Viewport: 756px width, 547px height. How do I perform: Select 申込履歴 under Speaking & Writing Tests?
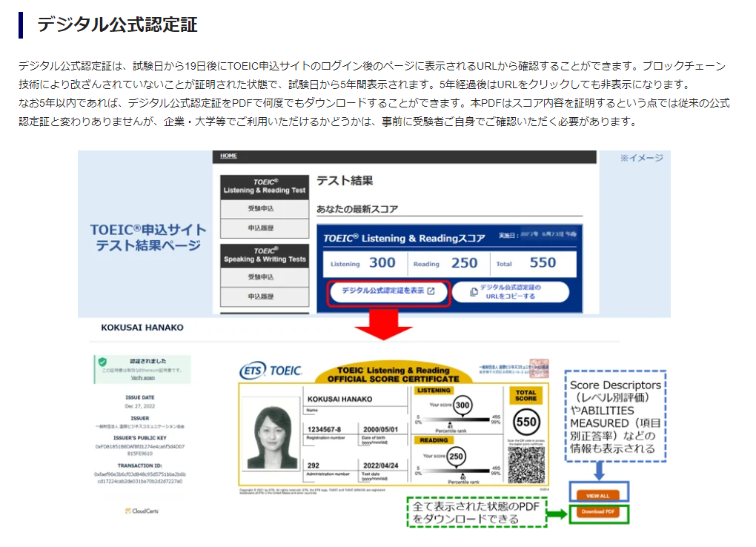pyautogui.click(x=265, y=296)
